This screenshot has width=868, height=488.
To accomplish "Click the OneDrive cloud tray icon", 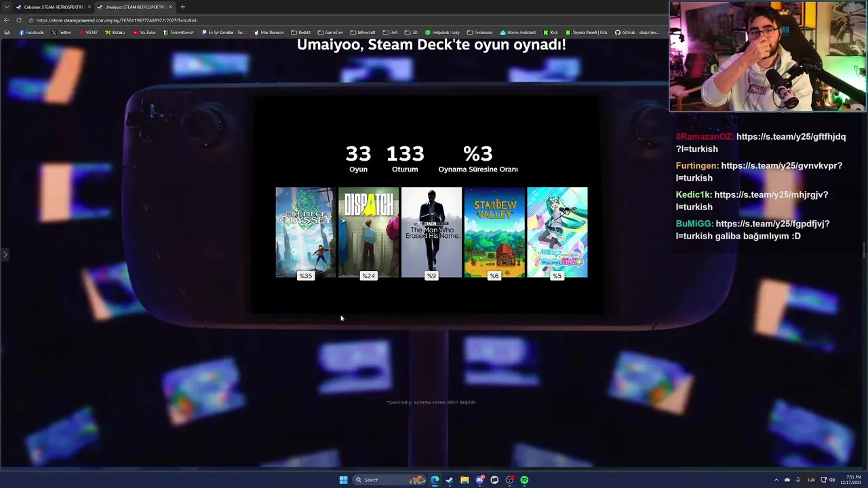I will (787, 480).
